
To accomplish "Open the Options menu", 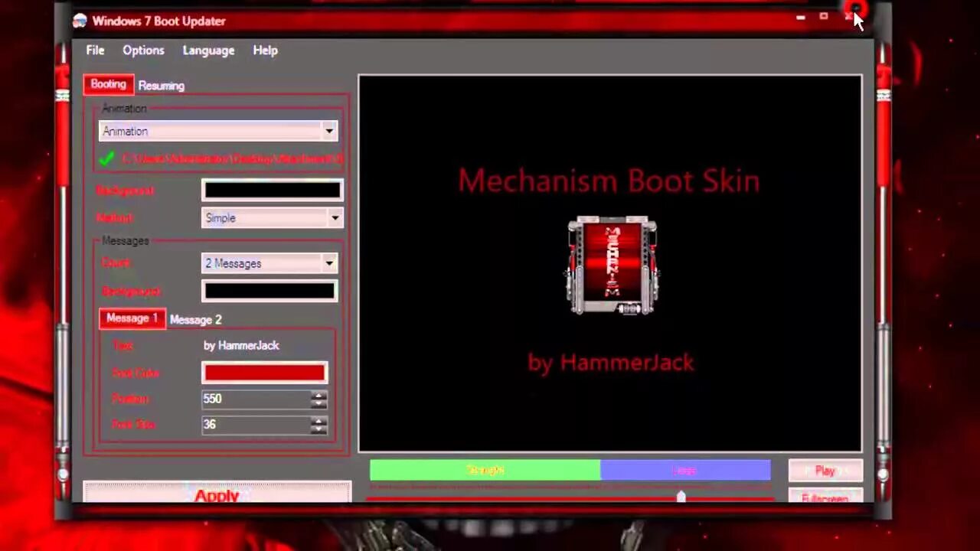I will point(143,51).
